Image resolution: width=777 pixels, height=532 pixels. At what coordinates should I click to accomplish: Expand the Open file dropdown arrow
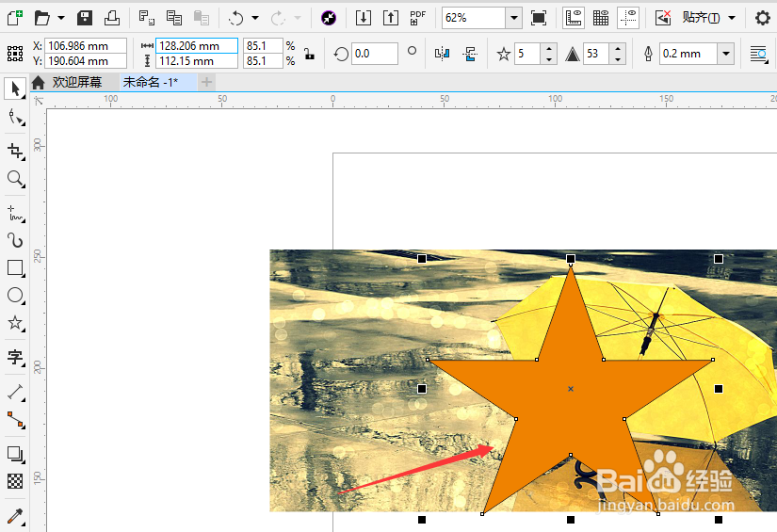(61, 18)
